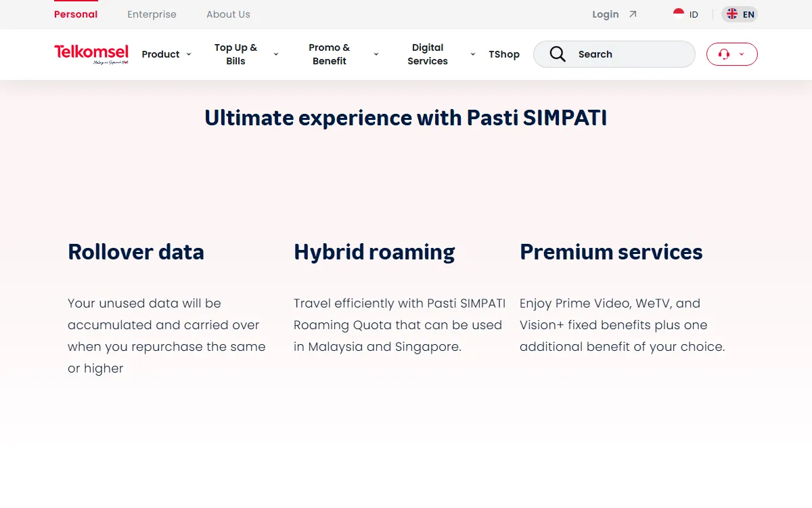812x508 pixels.
Task: Click the Ultimate experience with Pasti SIMPATI title
Action: [406, 118]
